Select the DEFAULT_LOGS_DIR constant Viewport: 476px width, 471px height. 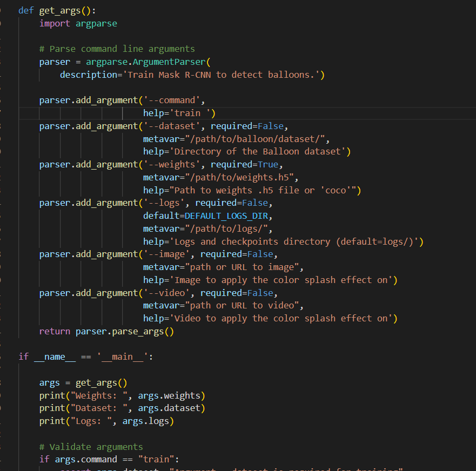click(x=225, y=216)
